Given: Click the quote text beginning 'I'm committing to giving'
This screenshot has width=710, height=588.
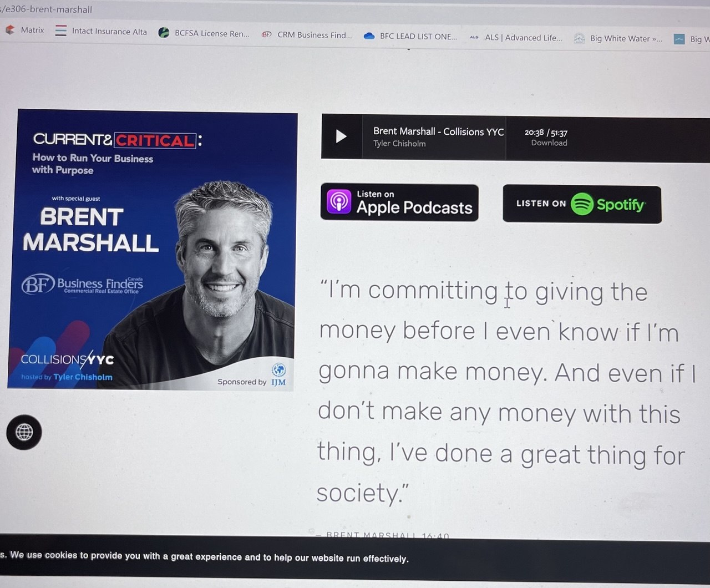Looking at the screenshot, I should click(x=506, y=393).
